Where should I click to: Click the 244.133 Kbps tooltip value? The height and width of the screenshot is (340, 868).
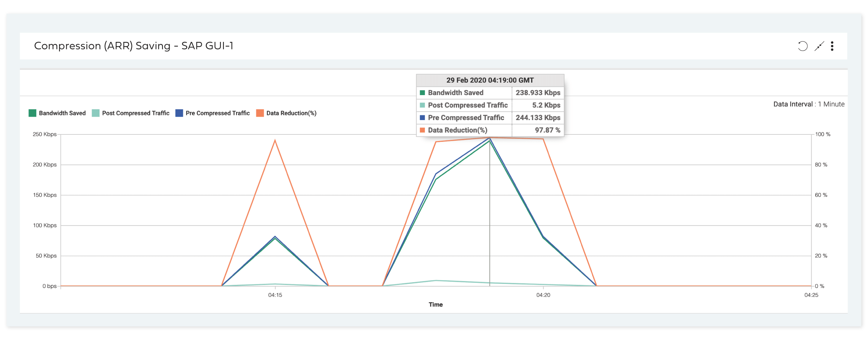click(x=538, y=118)
